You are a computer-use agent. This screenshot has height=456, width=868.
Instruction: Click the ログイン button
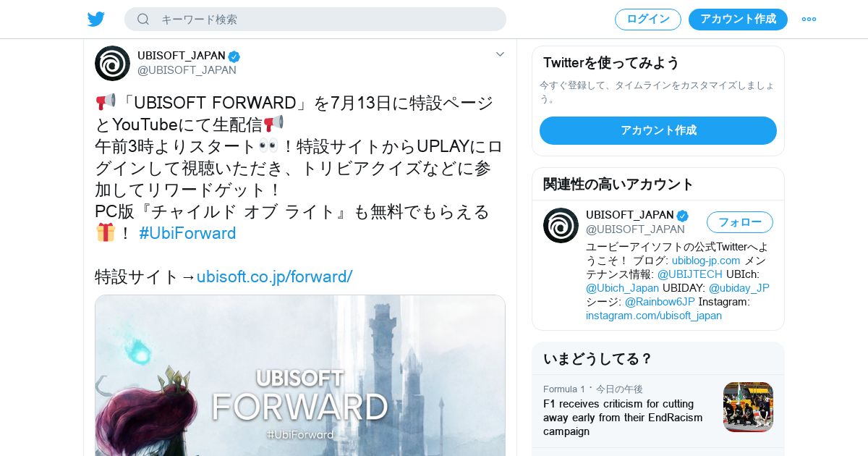click(x=648, y=20)
